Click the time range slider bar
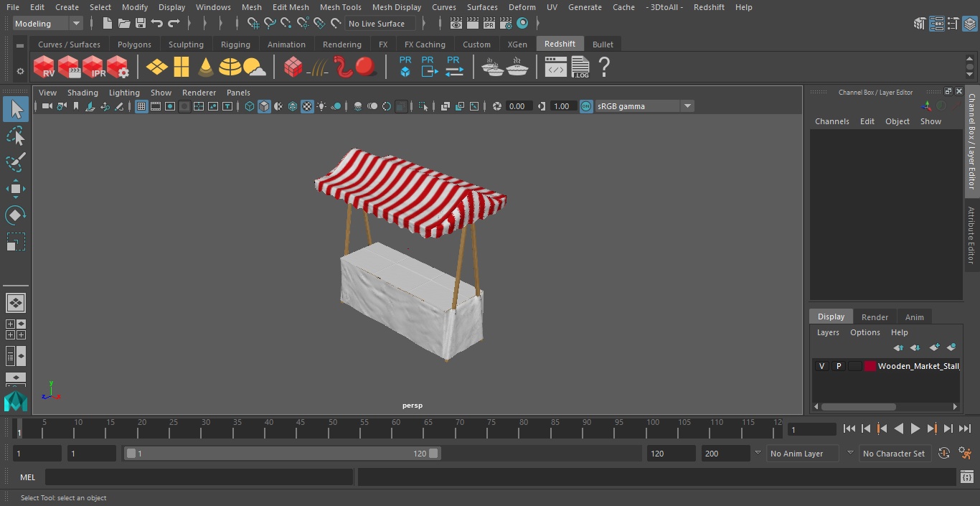The image size is (980, 506). click(282, 454)
